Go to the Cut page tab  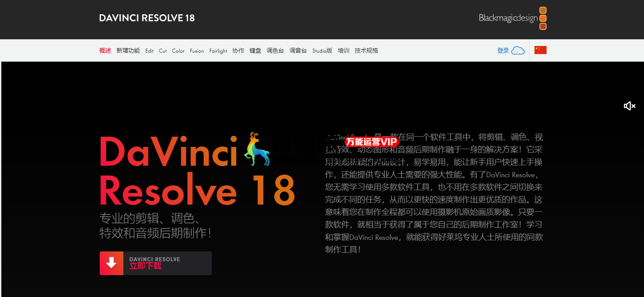163,51
